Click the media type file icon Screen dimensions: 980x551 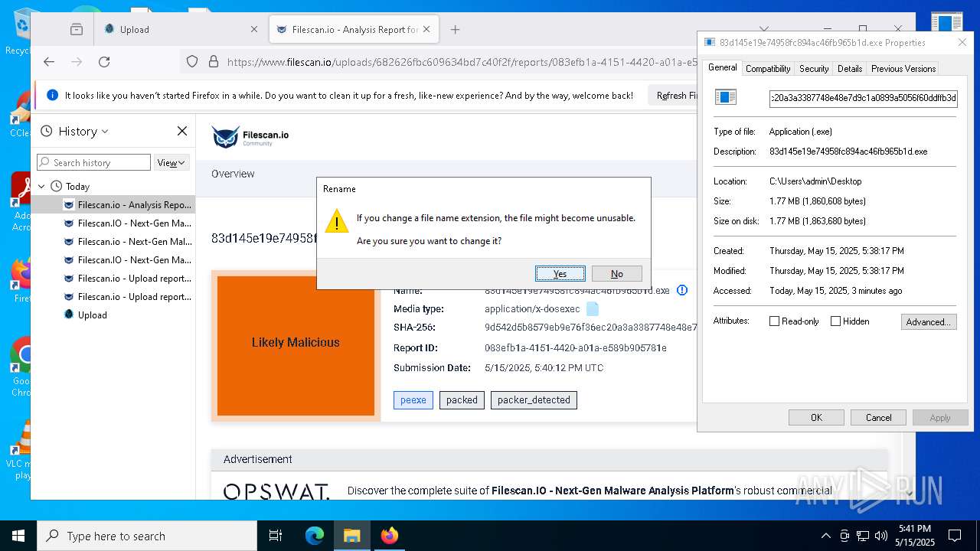(x=593, y=309)
